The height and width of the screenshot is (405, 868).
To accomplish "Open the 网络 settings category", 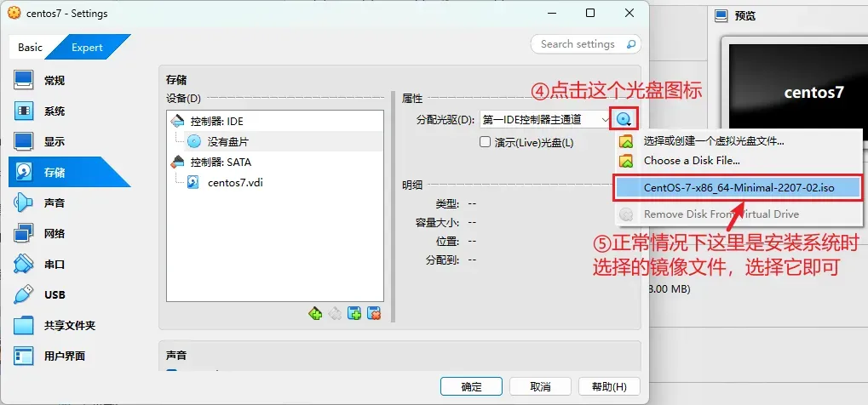I will [x=54, y=234].
